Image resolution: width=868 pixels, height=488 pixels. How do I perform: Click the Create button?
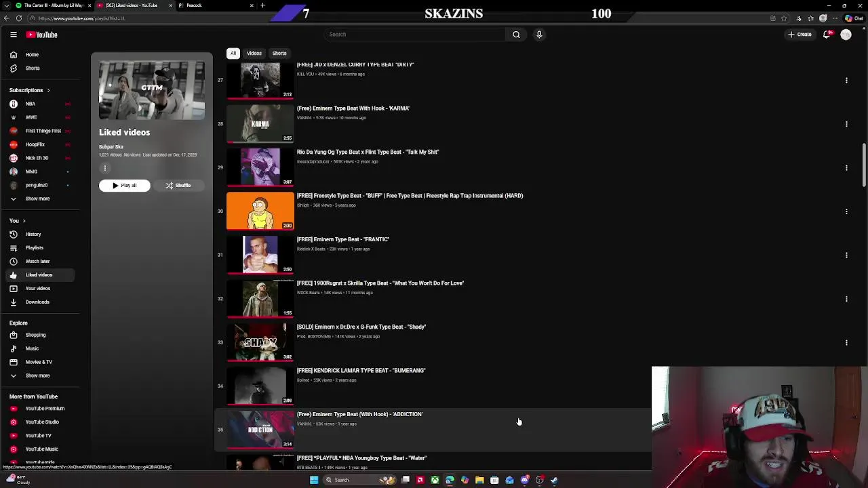point(800,35)
